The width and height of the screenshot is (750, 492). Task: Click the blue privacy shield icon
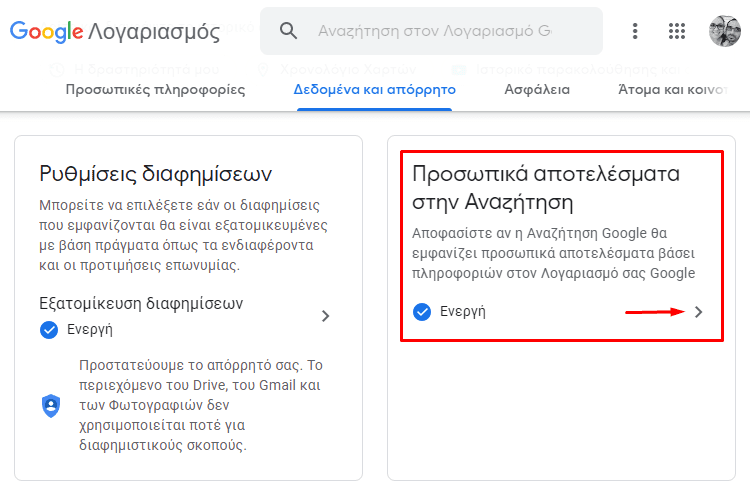click(51, 406)
